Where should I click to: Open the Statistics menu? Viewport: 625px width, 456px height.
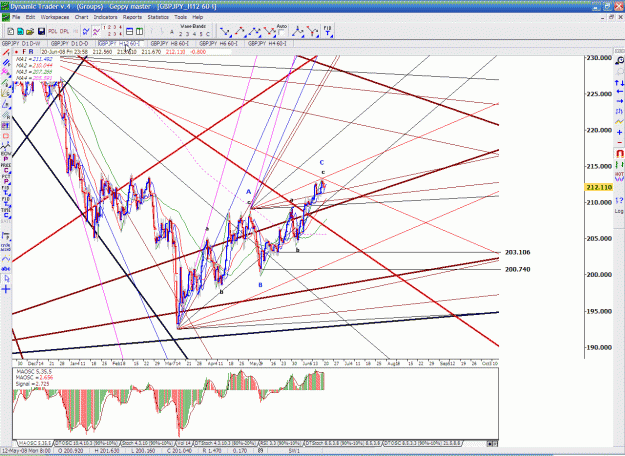(158, 17)
